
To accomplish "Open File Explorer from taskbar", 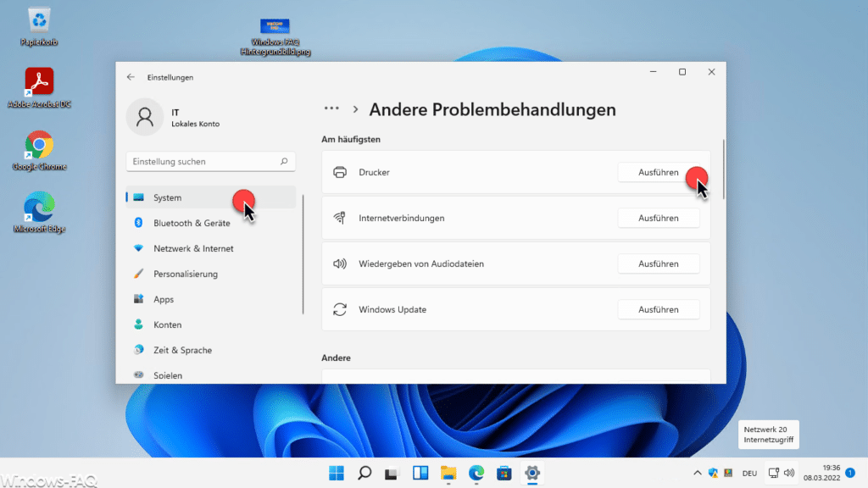I will tap(448, 473).
